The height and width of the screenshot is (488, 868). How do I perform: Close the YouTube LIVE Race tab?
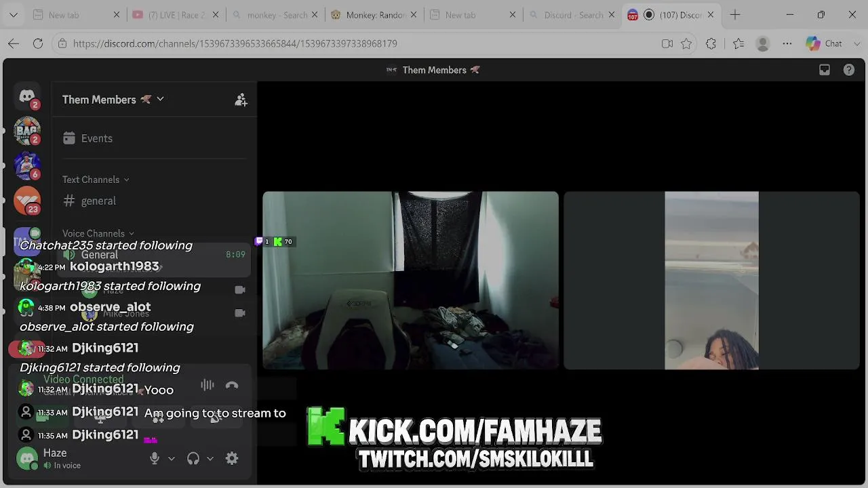point(215,15)
